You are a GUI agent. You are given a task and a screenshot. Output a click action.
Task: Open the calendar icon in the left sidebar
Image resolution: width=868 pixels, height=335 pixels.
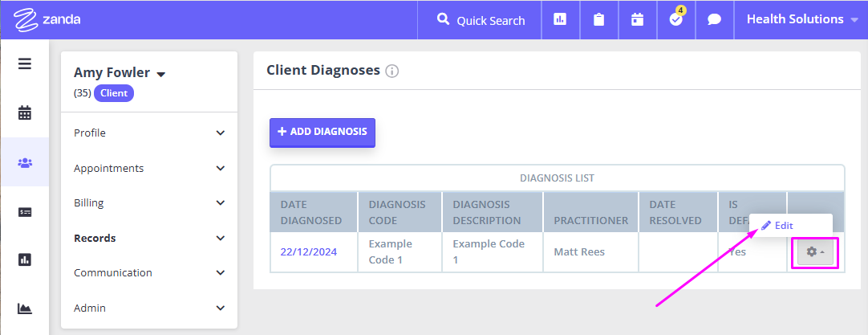[x=25, y=113]
